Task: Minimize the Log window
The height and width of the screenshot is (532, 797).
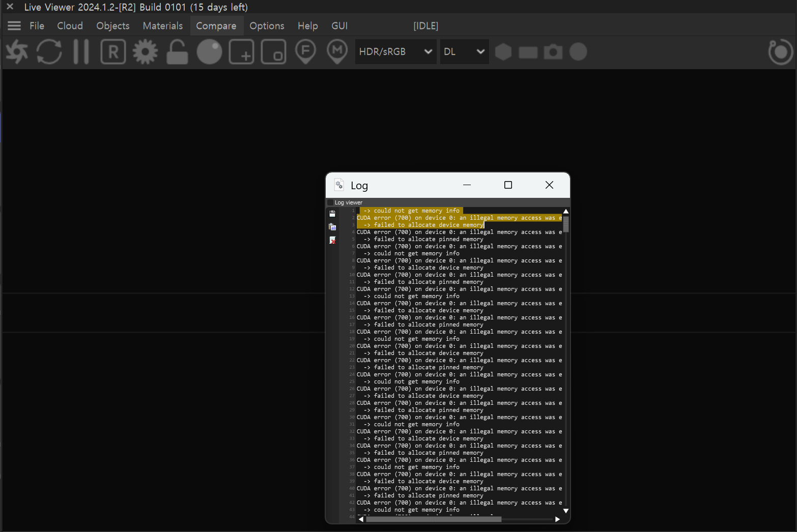Action: [467, 185]
